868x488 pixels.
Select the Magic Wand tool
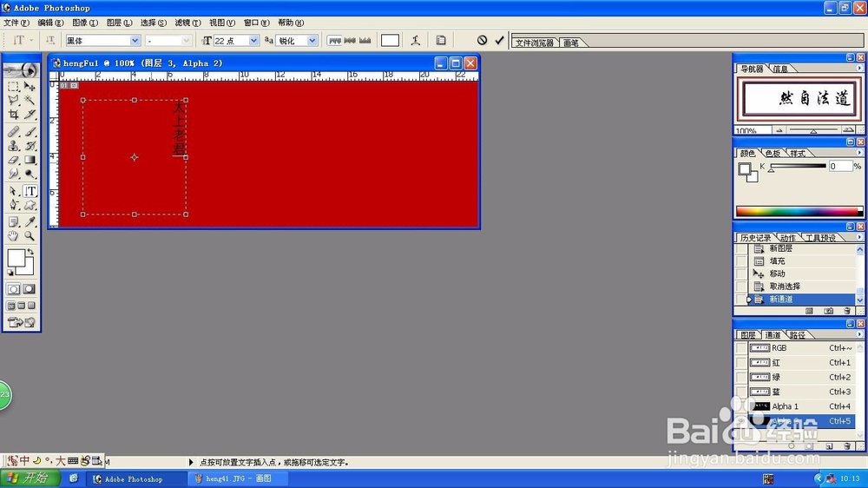[x=30, y=100]
